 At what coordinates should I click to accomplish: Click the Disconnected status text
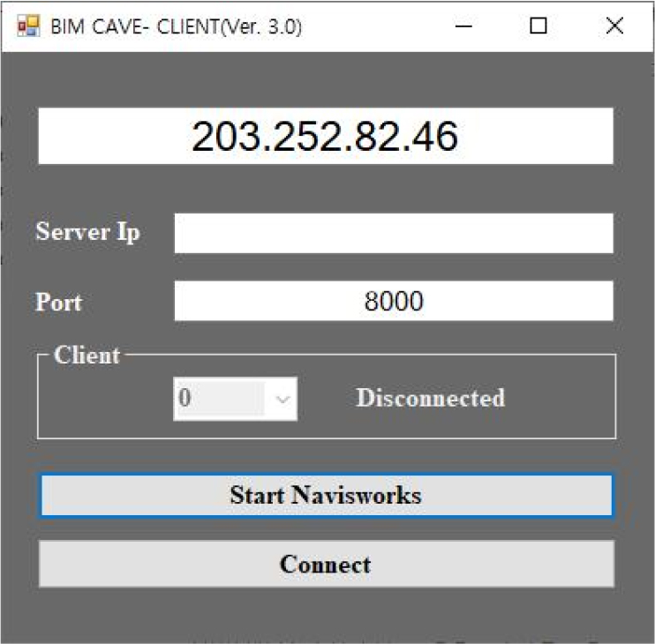pyautogui.click(x=430, y=399)
